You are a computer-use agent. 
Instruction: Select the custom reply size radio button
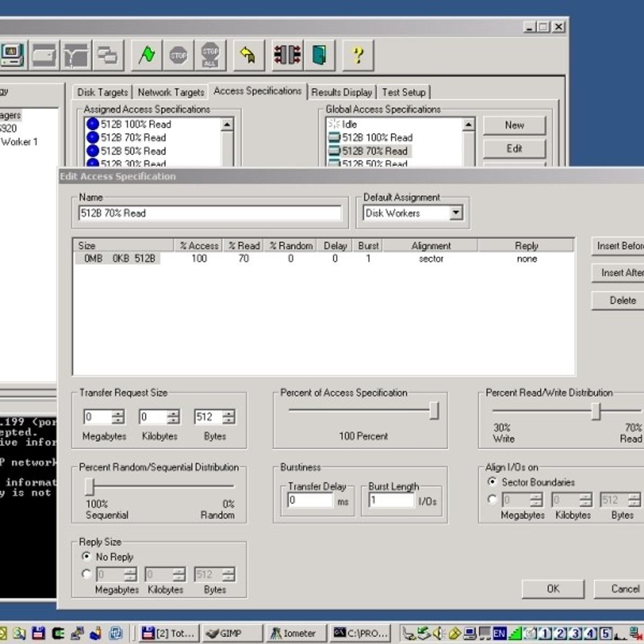(x=86, y=574)
